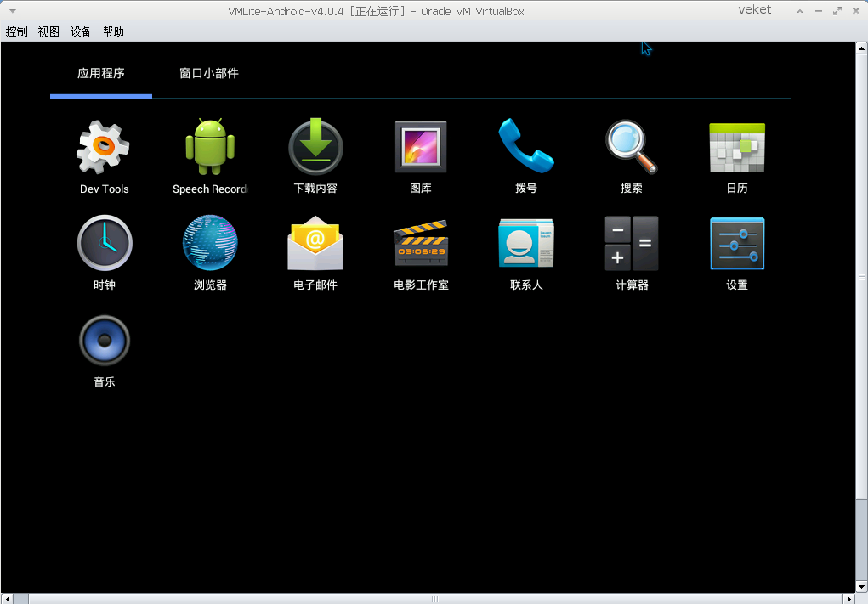The height and width of the screenshot is (604, 868).
Task: Click the vertical scrollbar down arrow
Action: 861,587
